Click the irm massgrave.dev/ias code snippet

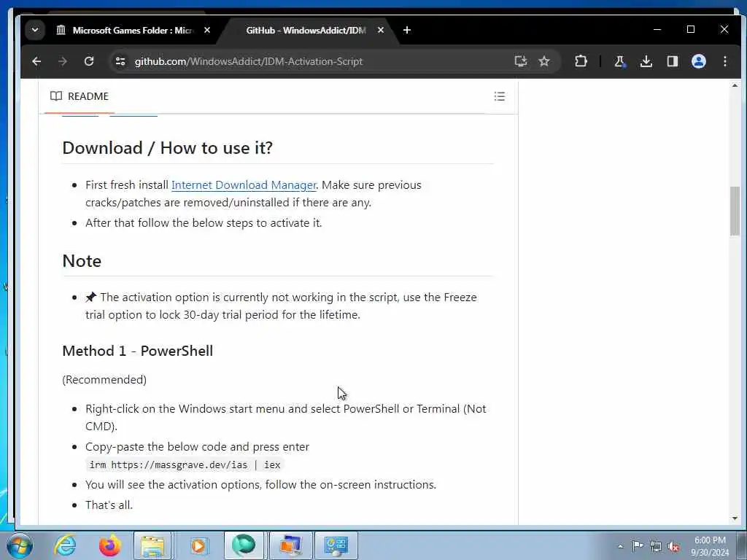click(x=185, y=464)
